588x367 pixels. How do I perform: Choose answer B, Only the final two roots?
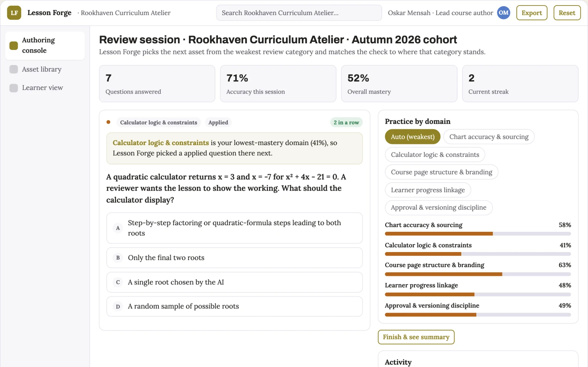tap(234, 258)
